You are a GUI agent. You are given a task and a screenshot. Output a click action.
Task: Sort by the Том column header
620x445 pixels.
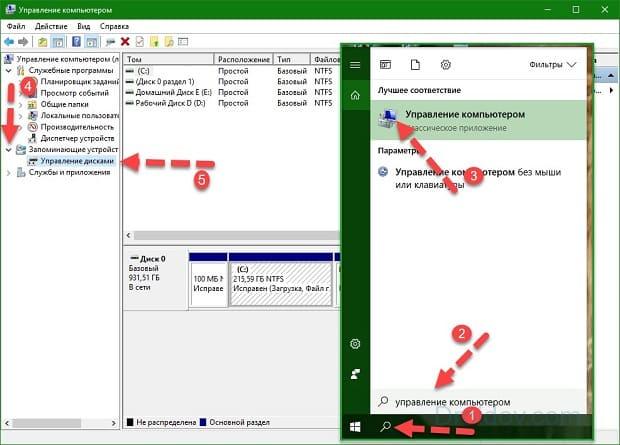(169, 59)
